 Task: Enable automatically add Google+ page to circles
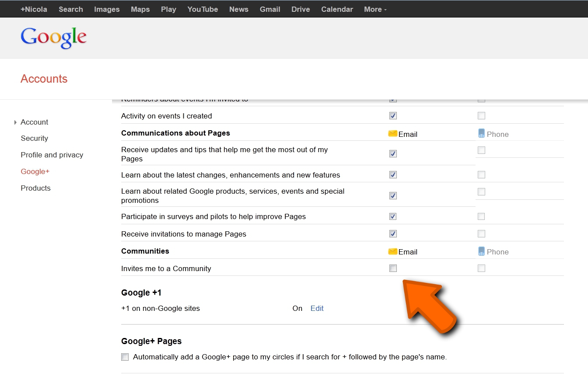(125, 357)
